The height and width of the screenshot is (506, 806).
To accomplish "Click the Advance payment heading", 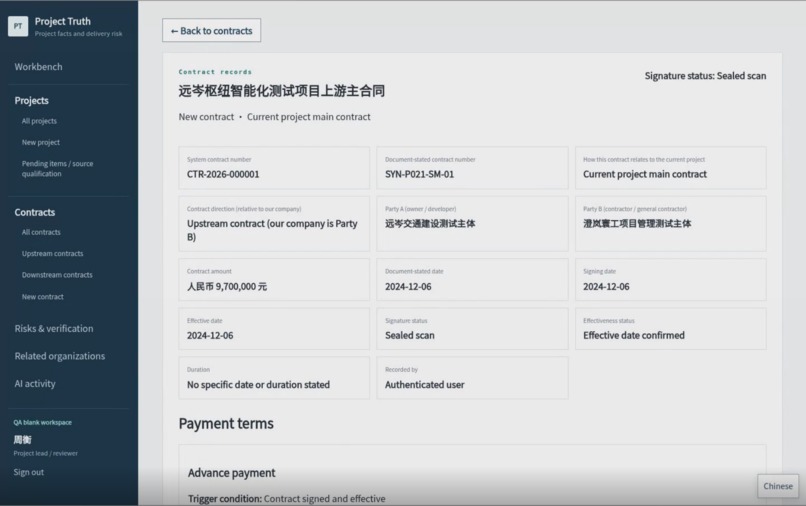I will pyautogui.click(x=231, y=473).
